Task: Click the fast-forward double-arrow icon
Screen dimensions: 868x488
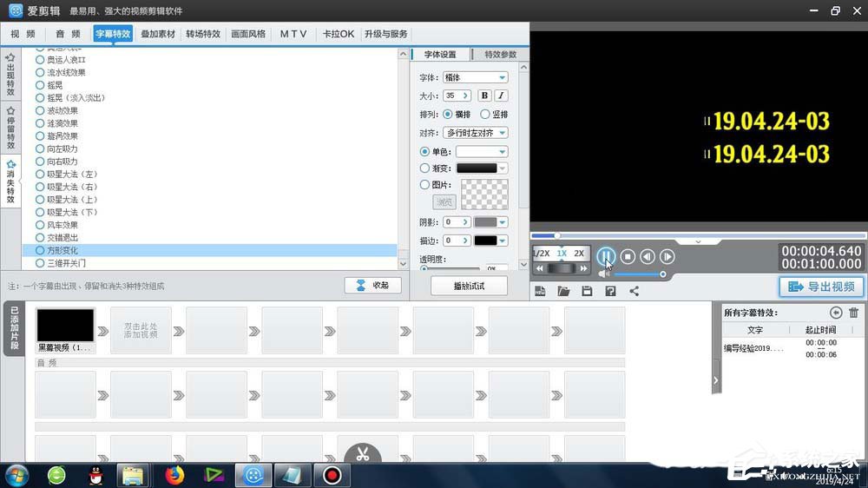Action: 583,268
